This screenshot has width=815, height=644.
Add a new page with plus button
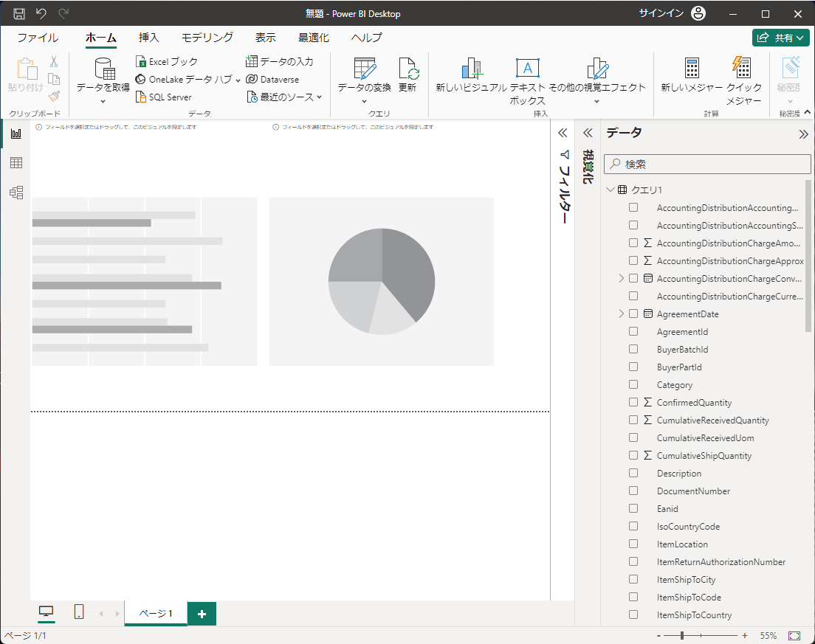point(202,614)
